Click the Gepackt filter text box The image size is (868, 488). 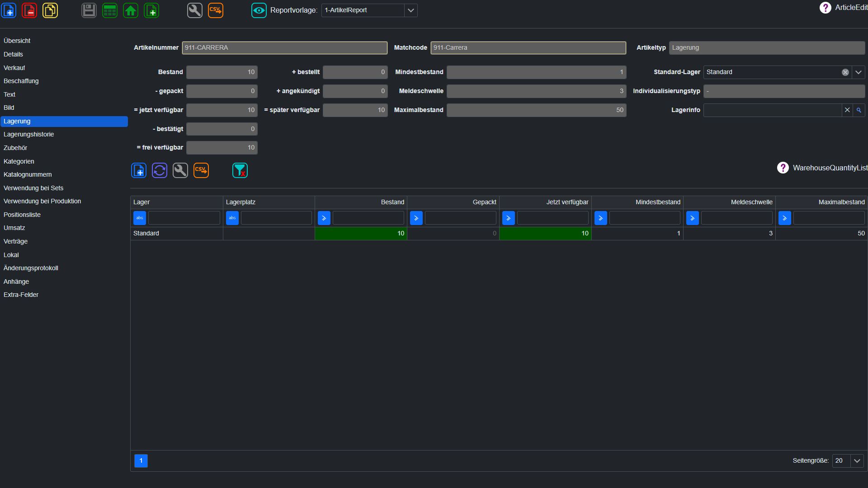coord(461,218)
